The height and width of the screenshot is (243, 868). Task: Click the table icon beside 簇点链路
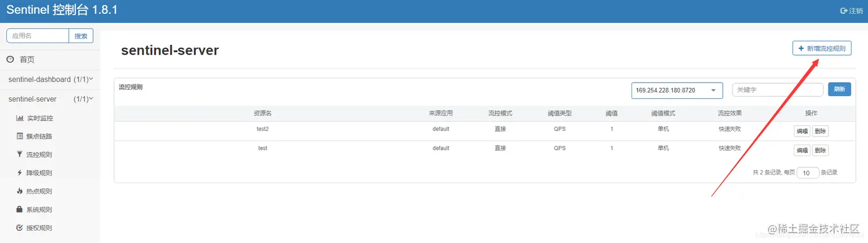point(20,136)
